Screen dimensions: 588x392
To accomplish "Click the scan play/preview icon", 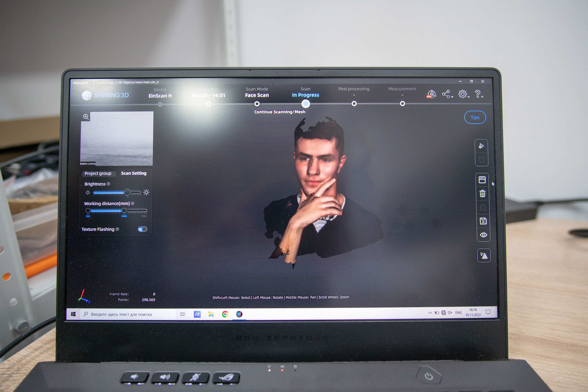I will pyautogui.click(x=481, y=146).
